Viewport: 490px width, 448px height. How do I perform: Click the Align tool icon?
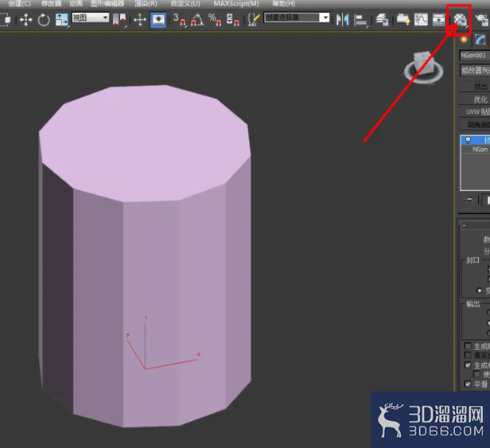click(360, 20)
